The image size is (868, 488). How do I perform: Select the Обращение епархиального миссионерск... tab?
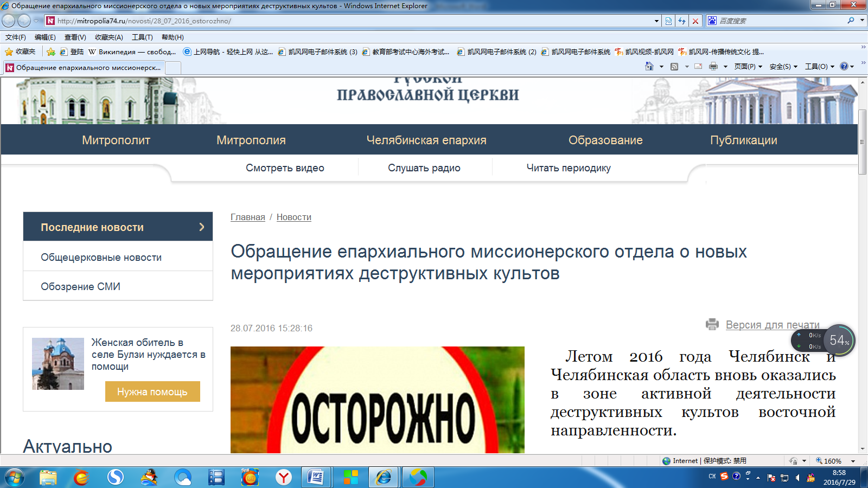(84, 68)
